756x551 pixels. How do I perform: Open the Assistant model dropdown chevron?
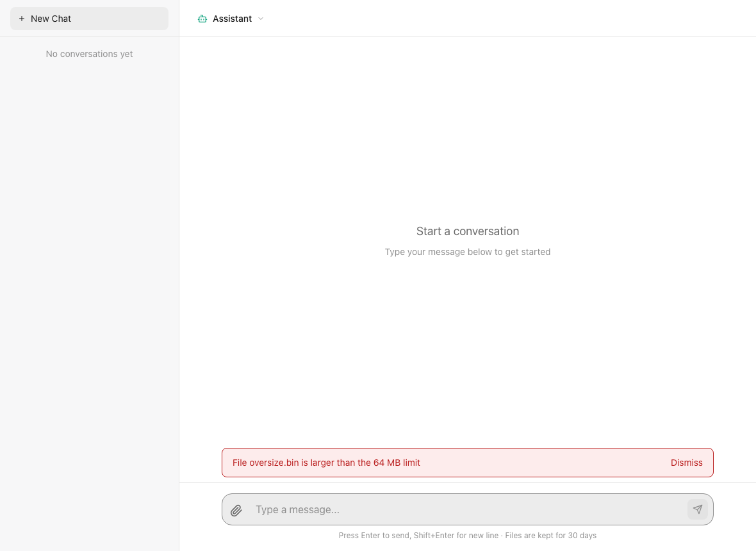[x=261, y=19]
